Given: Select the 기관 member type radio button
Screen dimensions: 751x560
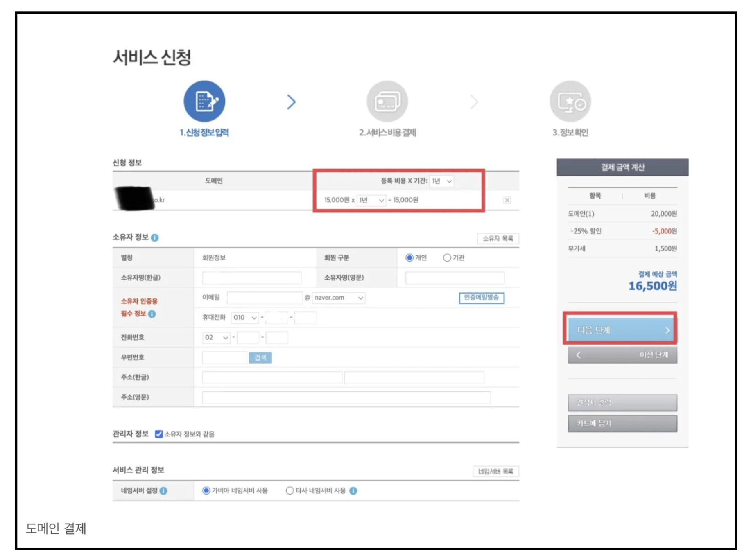Looking at the screenshot, I should tap(447, 257).
